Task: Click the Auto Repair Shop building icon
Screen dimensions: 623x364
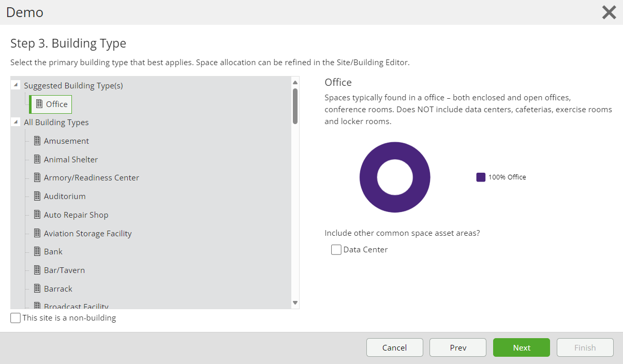Action: (x=37, y=215)
